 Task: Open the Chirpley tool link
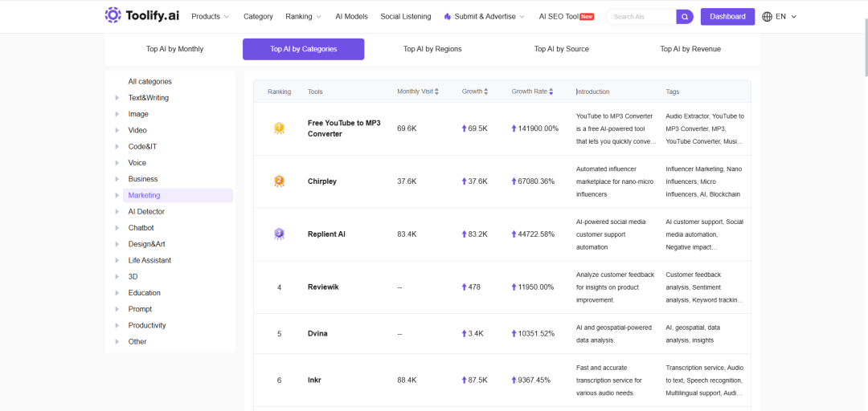point(322,181)
